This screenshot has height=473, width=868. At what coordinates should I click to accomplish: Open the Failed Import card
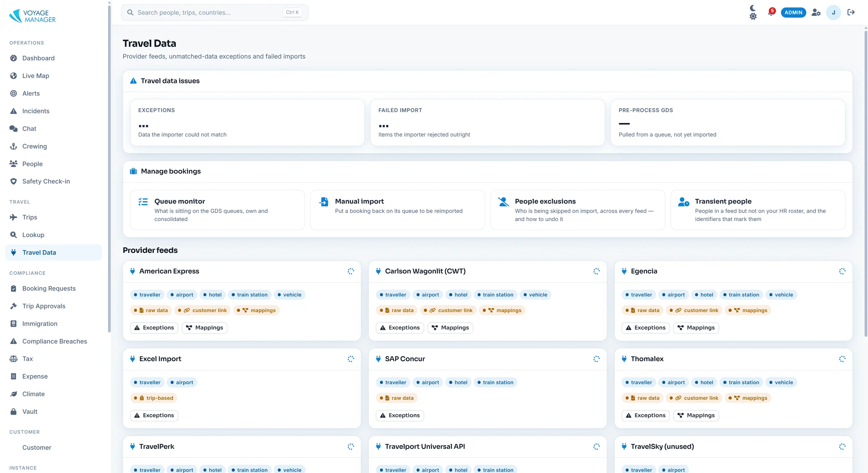[488, 123]
